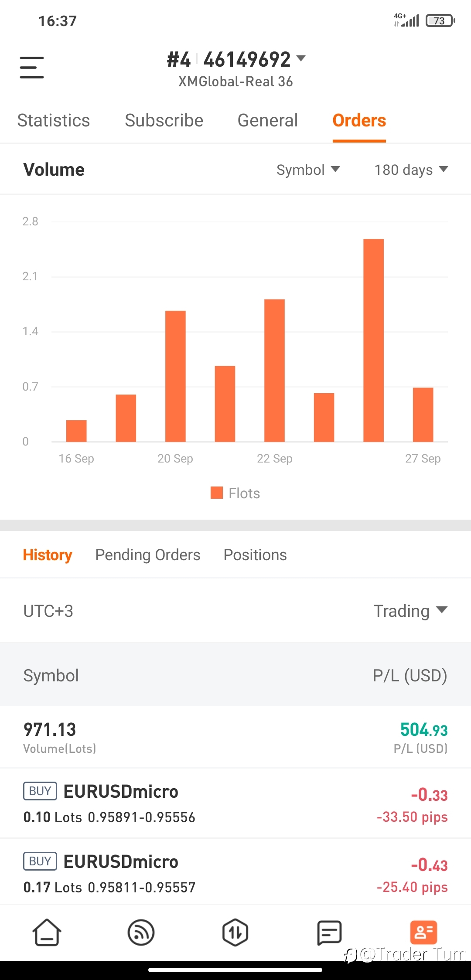The image size is (471, 980).
Task: Switch to the Statistics tab
Action: [x=54, y=120]
